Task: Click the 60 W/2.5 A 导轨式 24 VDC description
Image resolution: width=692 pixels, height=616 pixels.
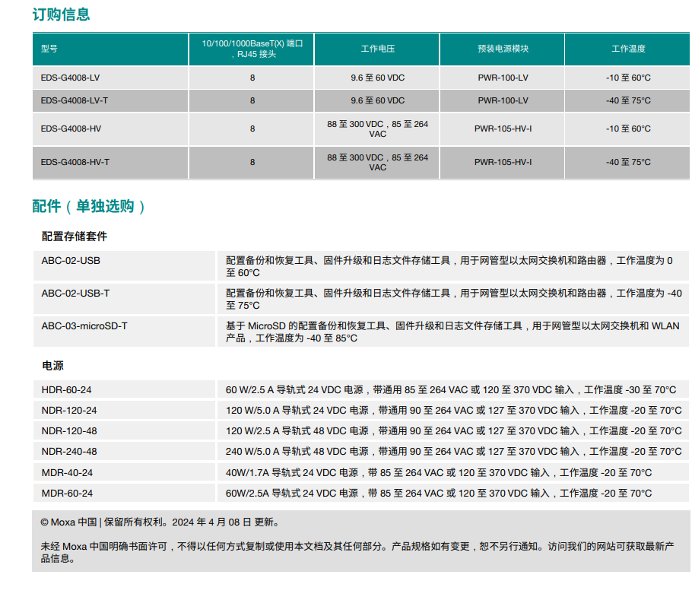Action: tap(451, 390)
